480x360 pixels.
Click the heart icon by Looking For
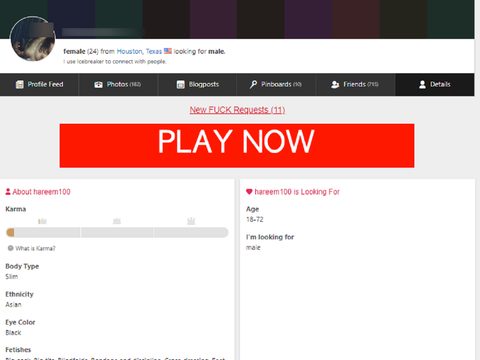coord(249,192)
